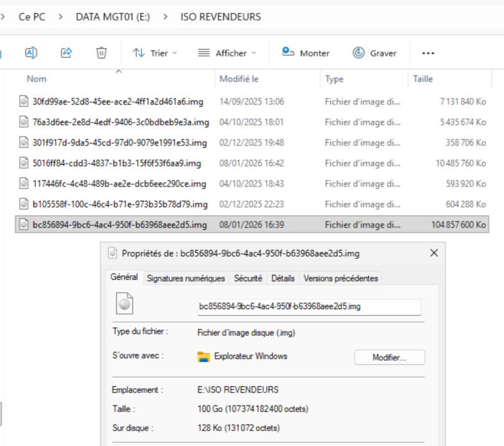Click the Delete trash icon
504x446 pixels.
point(101,53)
